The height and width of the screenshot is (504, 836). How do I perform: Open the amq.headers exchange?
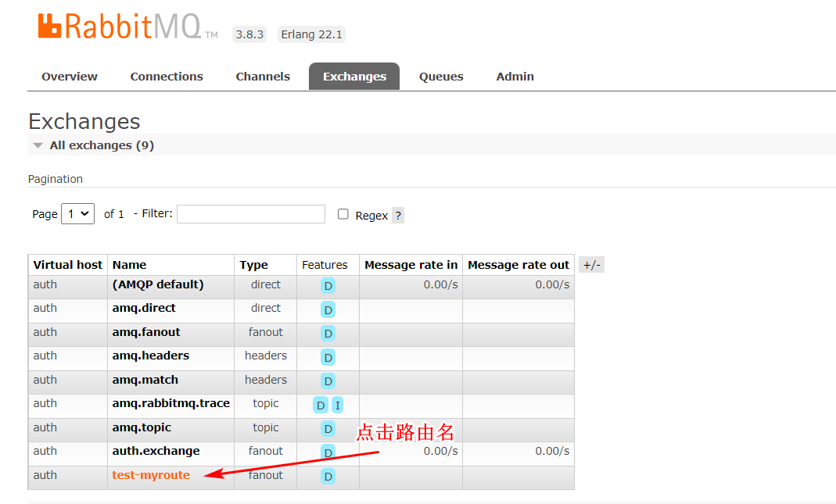pyautogui.click(x=150, y=356)
